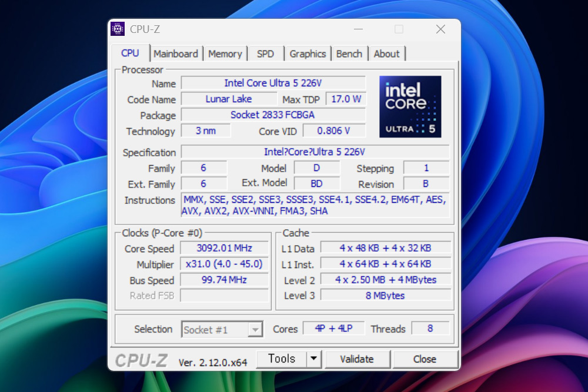Click the Model value D
588x392 pixels.
(x=317, y=168)
